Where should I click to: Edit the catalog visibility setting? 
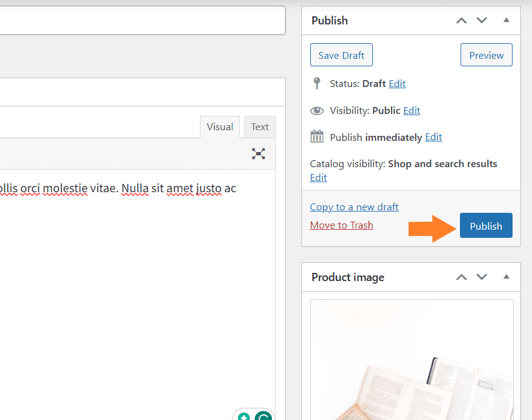tap(318, 177)
